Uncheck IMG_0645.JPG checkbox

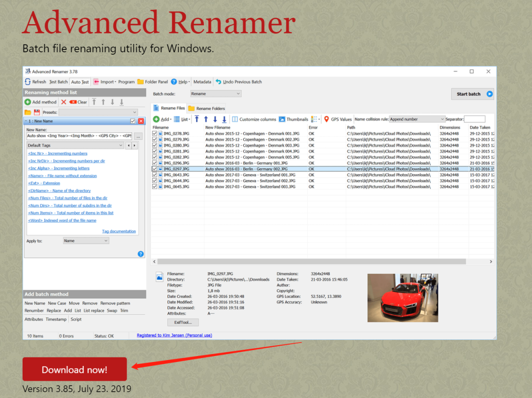(155, 187)
